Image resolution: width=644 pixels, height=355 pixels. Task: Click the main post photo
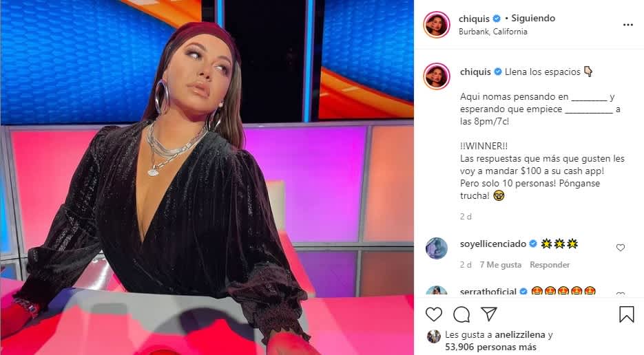[x=207, y=177]
